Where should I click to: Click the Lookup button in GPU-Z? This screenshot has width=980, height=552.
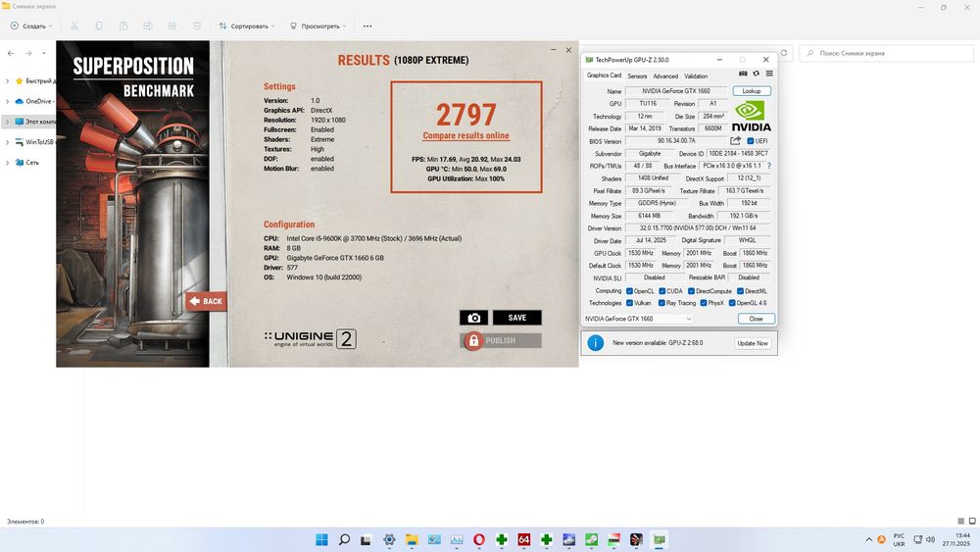(752, 91)
